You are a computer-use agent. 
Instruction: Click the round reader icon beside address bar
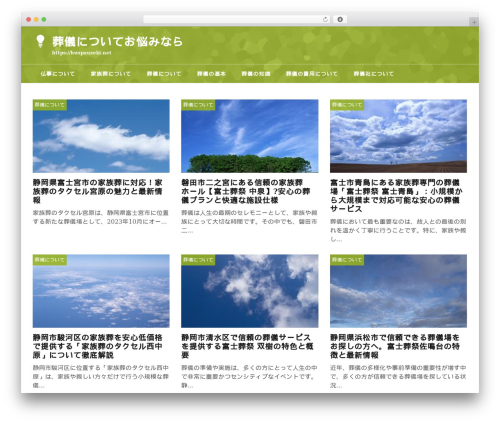[x=340, y=20]
